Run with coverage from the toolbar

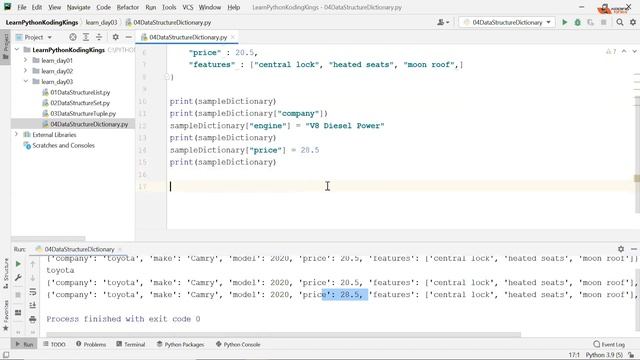[x=591, y=22]
